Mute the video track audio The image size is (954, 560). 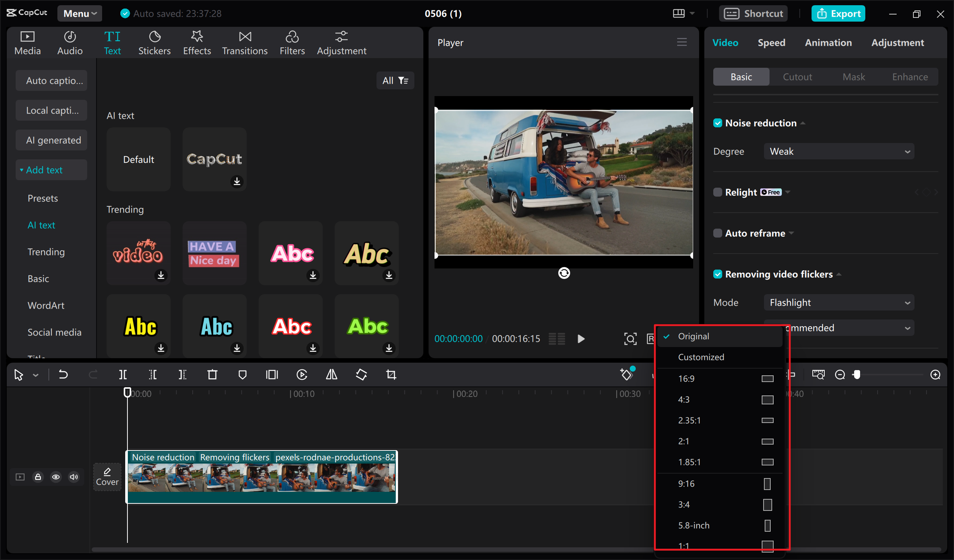pos(74,477)
